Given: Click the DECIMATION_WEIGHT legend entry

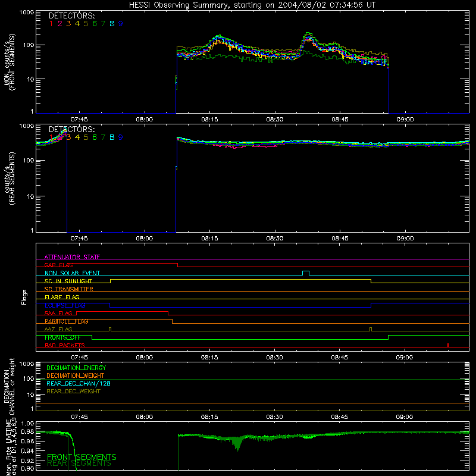Looking at the screenshot, I should click(x=76, y=376).
